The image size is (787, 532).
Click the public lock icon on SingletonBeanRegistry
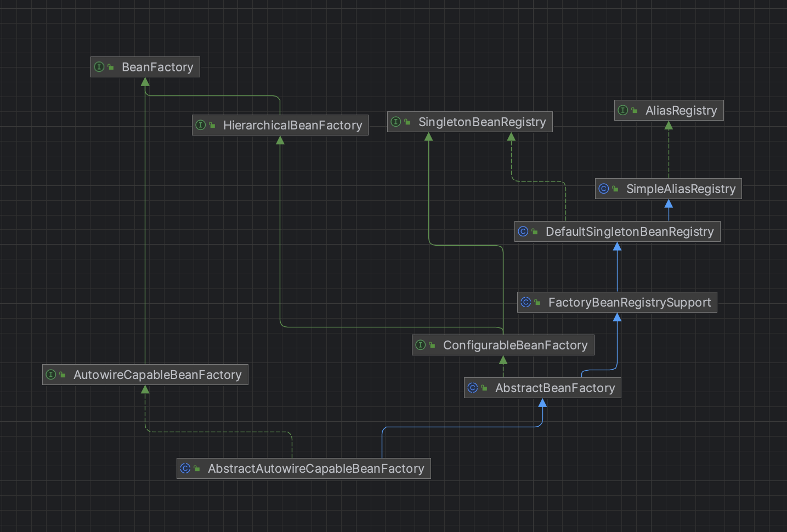click(x=407, y=122)
